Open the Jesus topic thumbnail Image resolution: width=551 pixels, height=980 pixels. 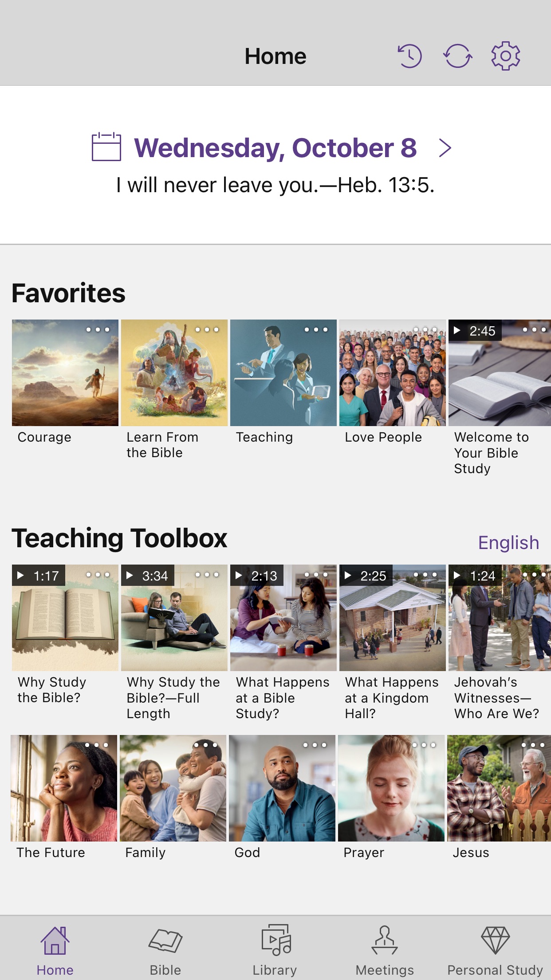(x=499, y=788)
